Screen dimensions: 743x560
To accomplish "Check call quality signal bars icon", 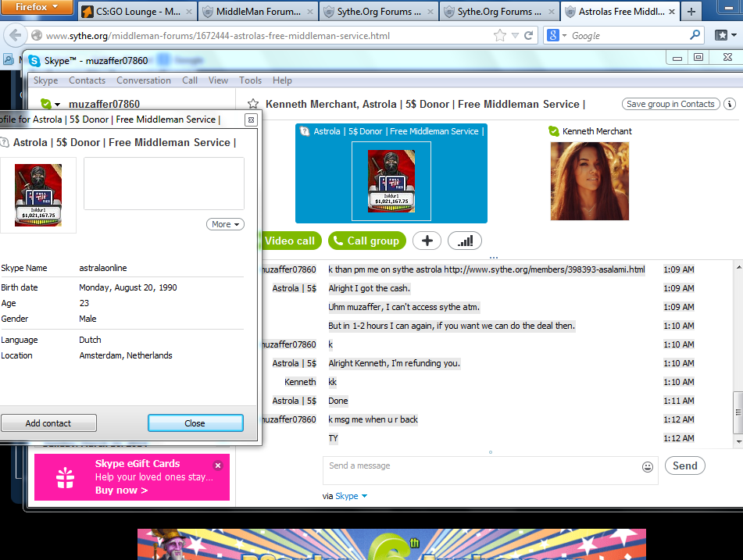I will (464, 241).
